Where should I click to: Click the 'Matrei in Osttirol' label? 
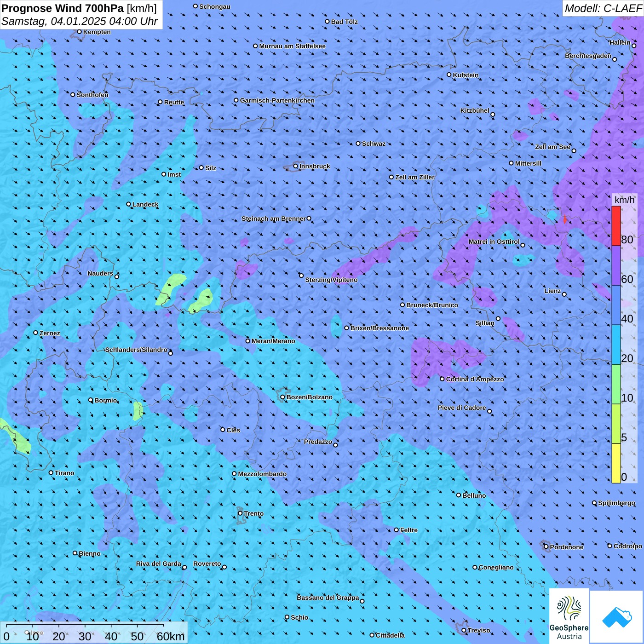point(494,241)
